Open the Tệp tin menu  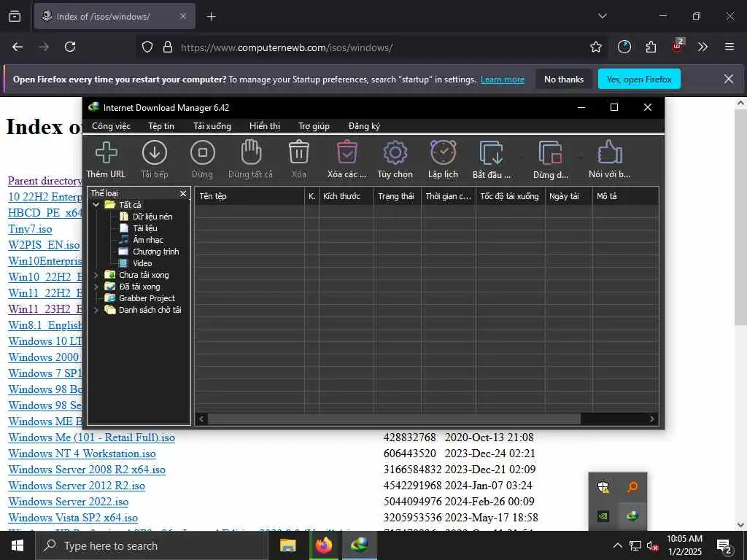pos(161,126)
